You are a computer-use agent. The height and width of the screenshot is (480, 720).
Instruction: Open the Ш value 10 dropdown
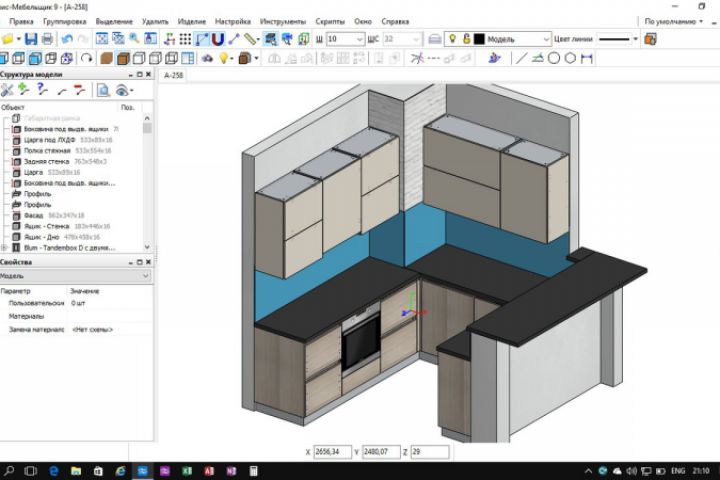pos(360,39)
